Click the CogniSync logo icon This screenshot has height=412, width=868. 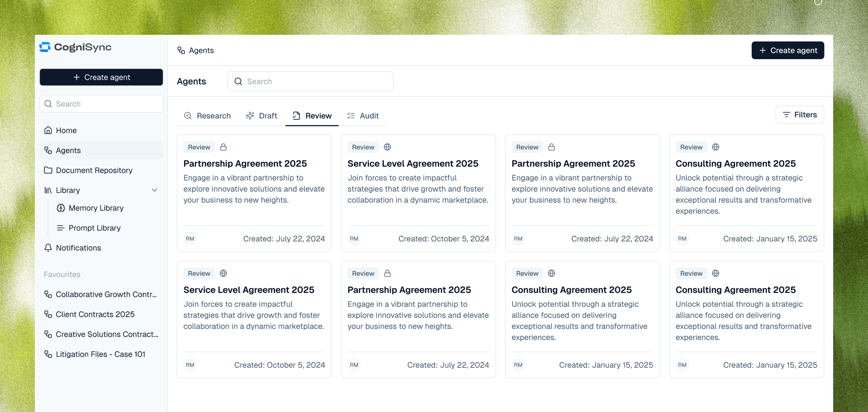pos(45,47)
